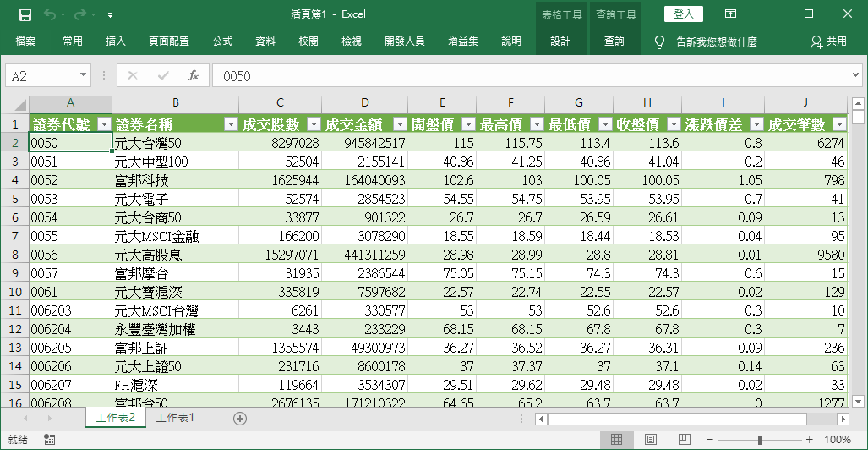Viewport: 868px width, 450px height.
Task: Open the 開盤價 filter dropdown
Action: pos(468,124)
